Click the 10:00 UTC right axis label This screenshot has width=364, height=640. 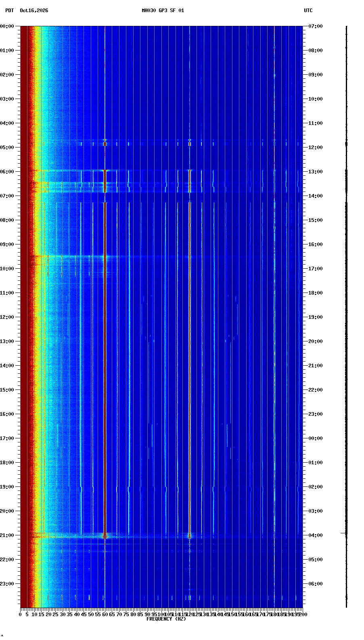[x=316, y=99]
